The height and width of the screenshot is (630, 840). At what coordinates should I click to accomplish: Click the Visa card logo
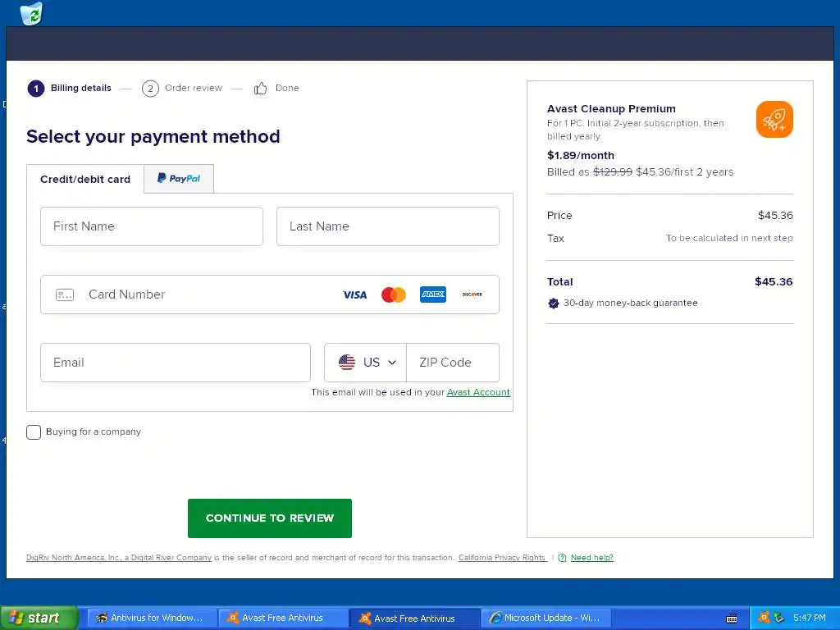coord(354,294)
